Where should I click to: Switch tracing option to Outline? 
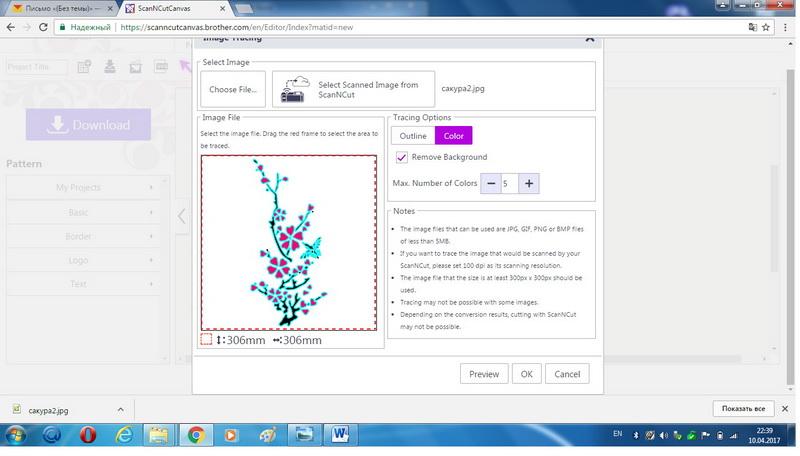pos(413,136)
